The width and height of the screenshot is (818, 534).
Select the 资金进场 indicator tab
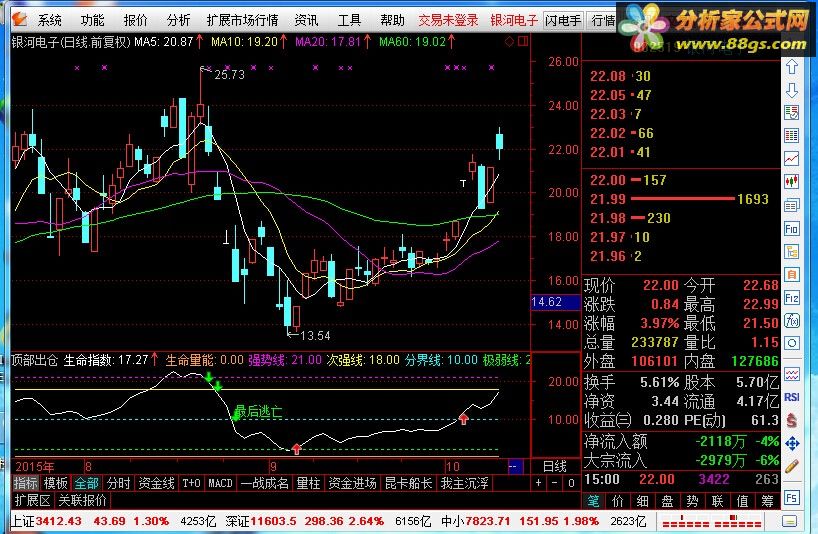(353, 483)
